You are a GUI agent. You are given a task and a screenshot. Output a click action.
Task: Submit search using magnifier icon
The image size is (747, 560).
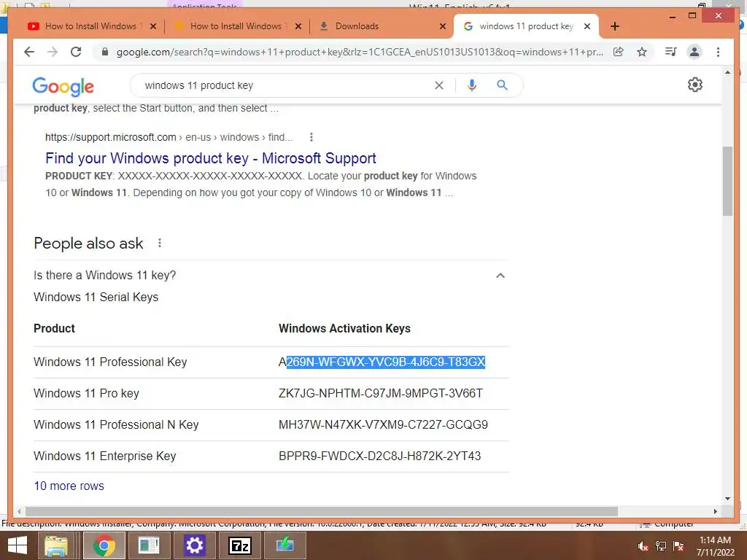502,85
